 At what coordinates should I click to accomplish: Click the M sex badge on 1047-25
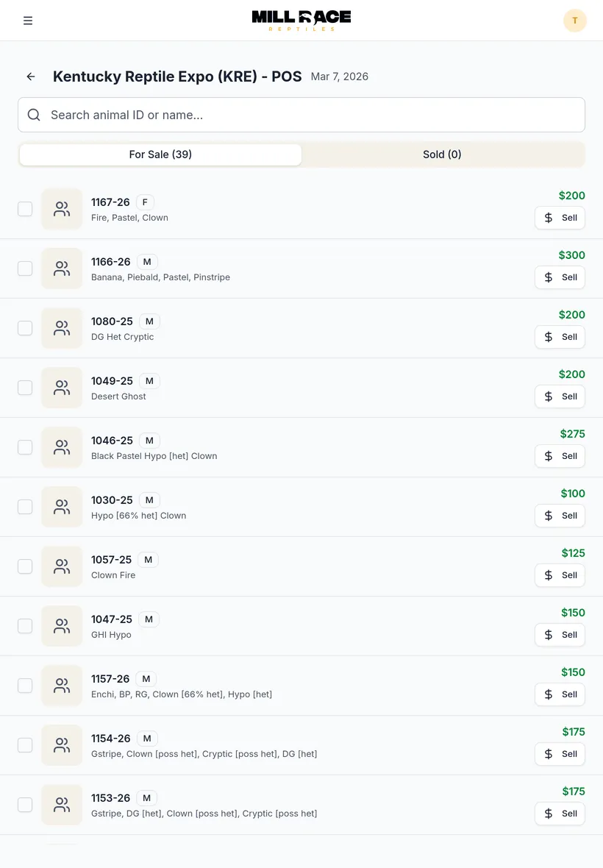[x=149, y=619]
